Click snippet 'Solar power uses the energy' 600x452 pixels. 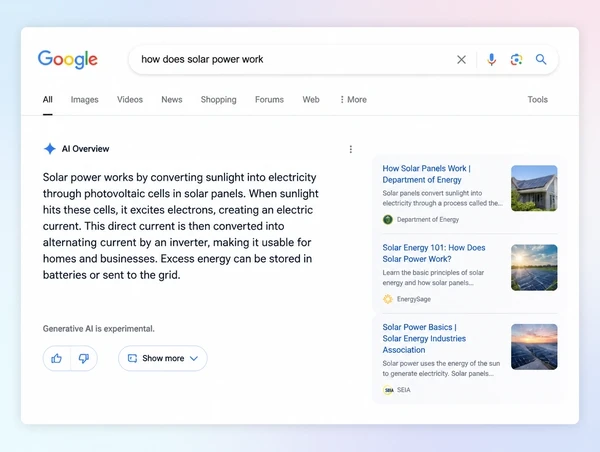[441, 369]
